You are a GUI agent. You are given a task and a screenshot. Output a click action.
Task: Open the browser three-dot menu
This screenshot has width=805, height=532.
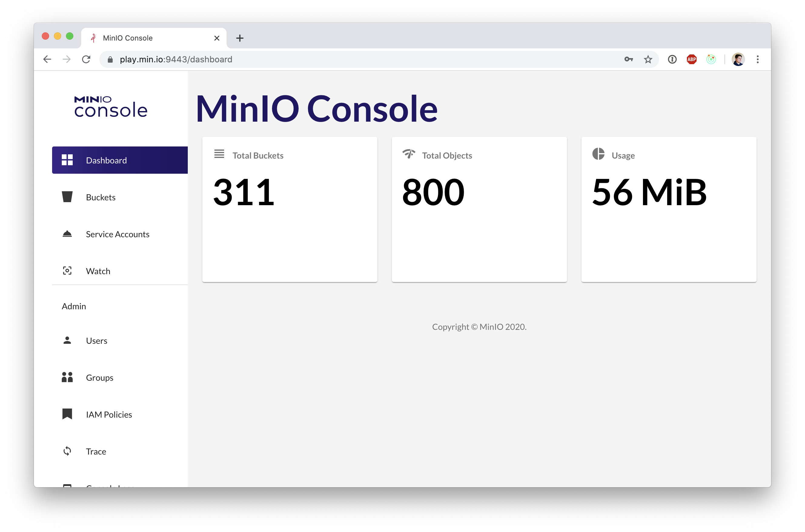tap(757, 59)
